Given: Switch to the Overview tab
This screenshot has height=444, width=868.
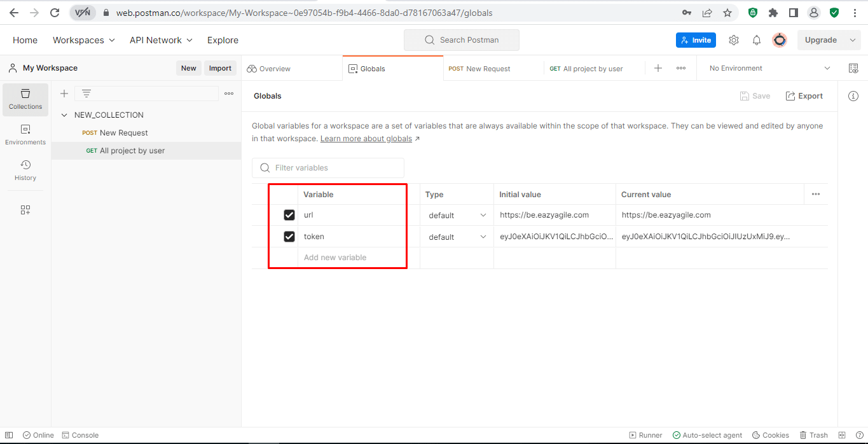Looking at the screenshot, I should [269, 69].
